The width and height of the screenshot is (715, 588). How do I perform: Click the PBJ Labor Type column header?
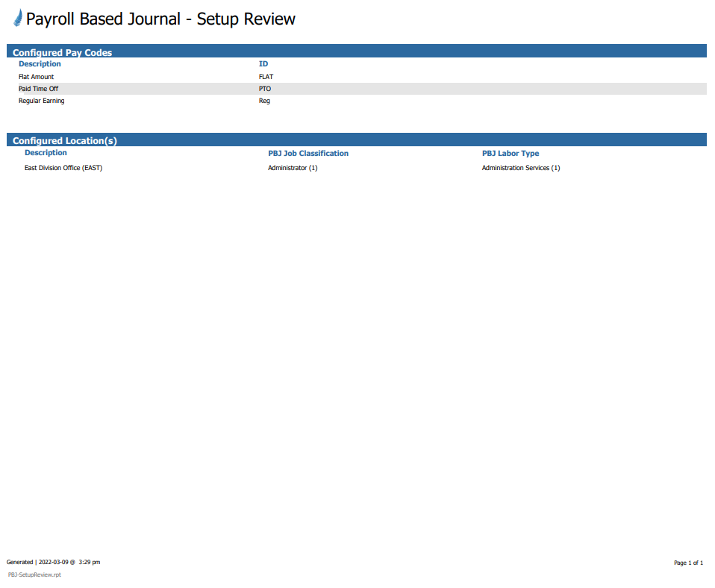tap(511, 153)
